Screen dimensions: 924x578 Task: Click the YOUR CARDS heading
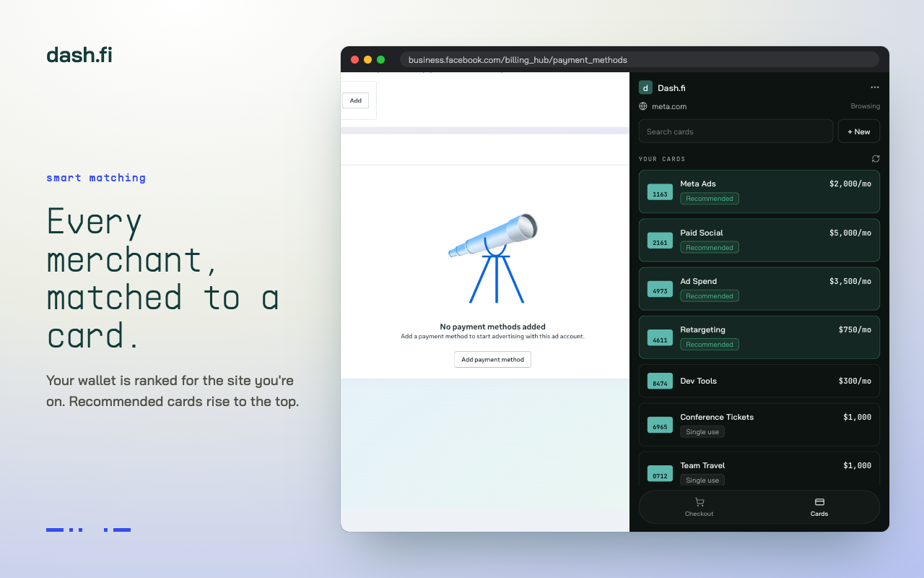[x=662, y=159]
